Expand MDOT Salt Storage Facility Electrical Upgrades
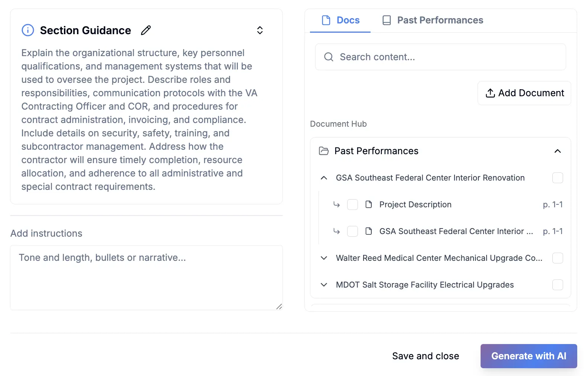Viewport: 588px width, 376px height. click(x=324, y=285)
